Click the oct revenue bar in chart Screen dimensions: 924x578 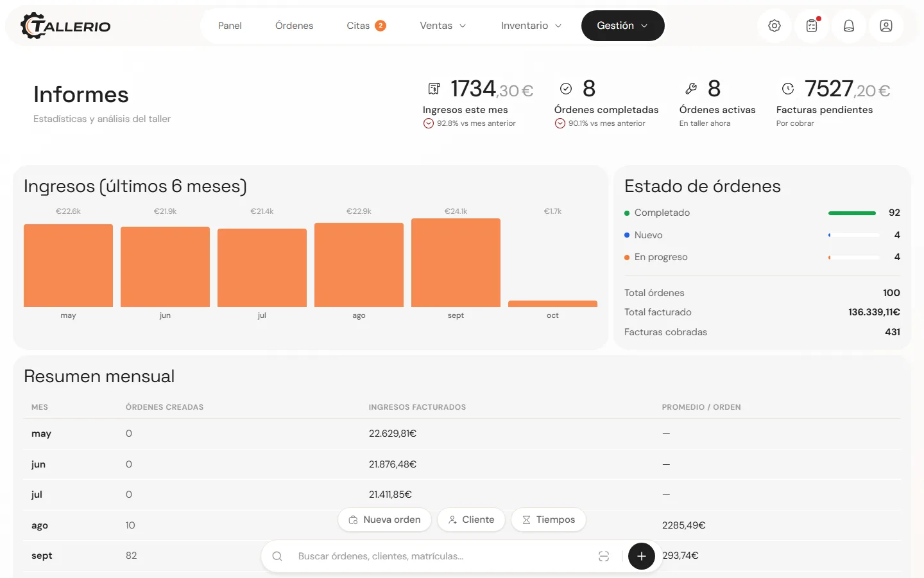(552, 304)
